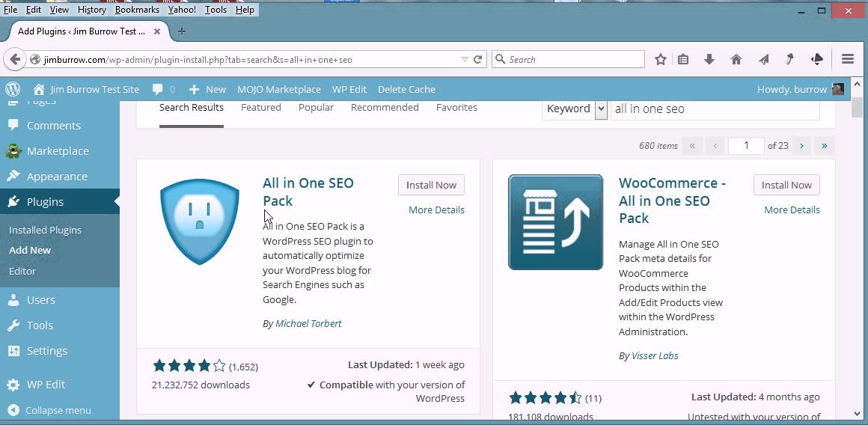Open the File menu
The image size is (868, 425).
(x=10, y=10)
